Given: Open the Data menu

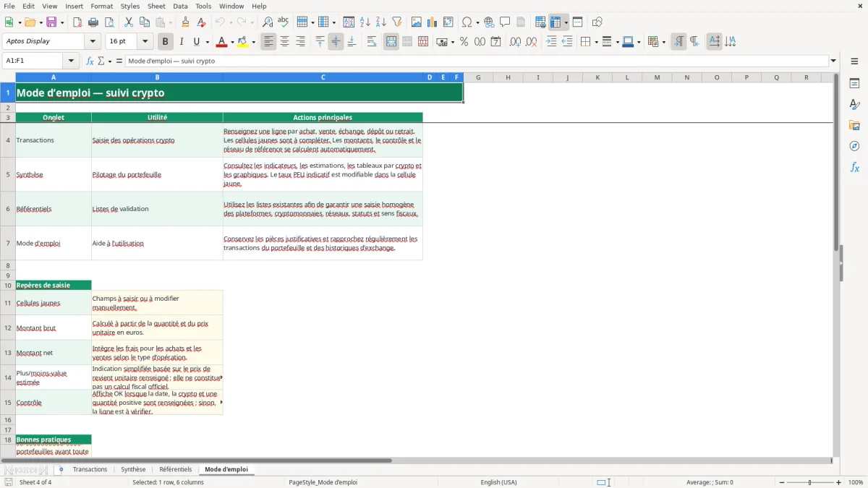Looking at the screenshot, I should click(180, 6).
